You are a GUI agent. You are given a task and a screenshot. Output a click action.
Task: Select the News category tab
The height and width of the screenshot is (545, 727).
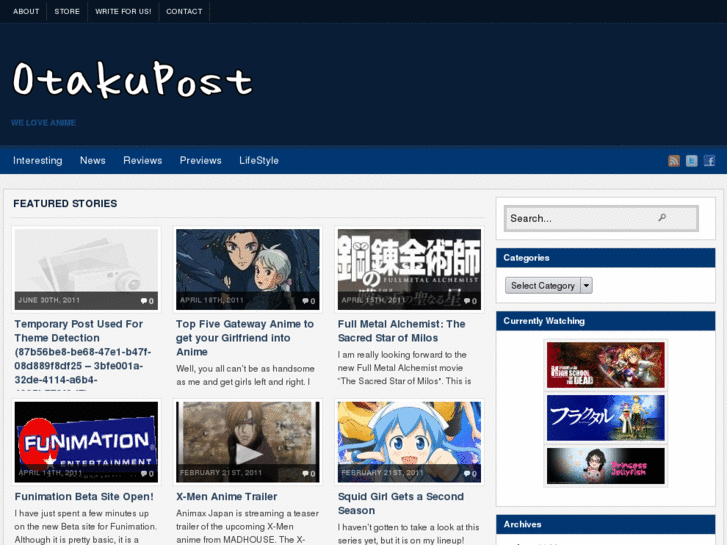93,160
